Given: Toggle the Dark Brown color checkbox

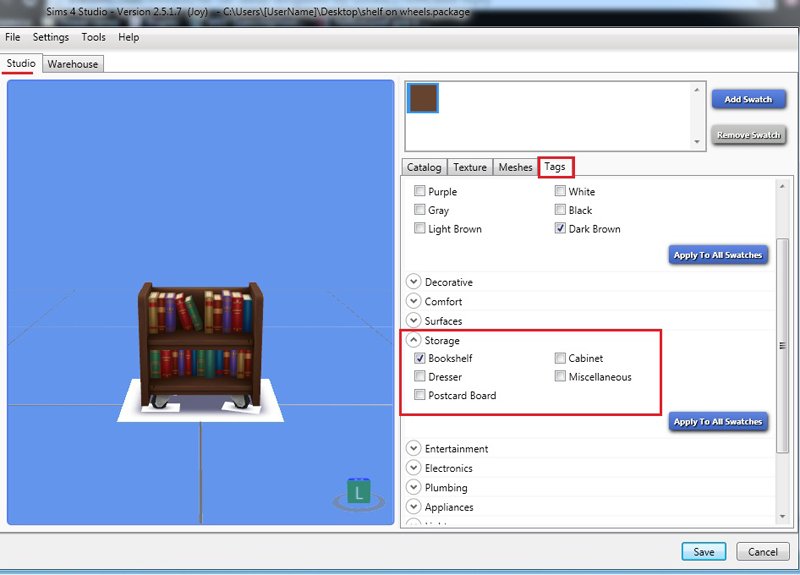Looking at the screenshot, I should [561, 229].
